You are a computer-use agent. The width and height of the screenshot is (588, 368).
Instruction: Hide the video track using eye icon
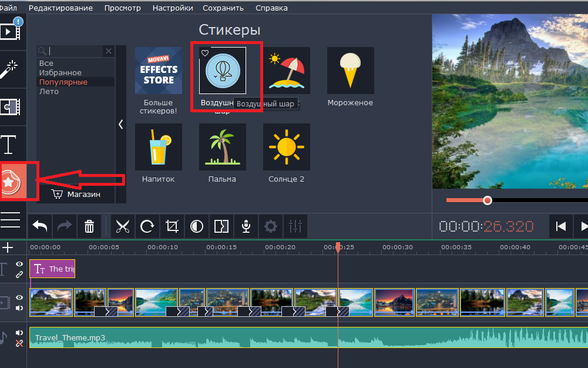(x=19, y=297)
